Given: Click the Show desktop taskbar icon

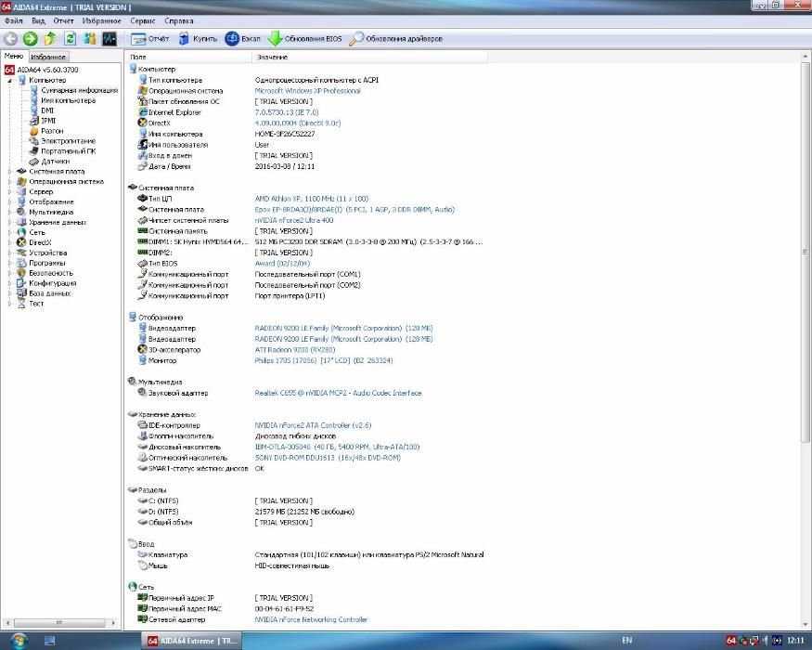Looking at the screenshot, I should [x=50, y=642].
